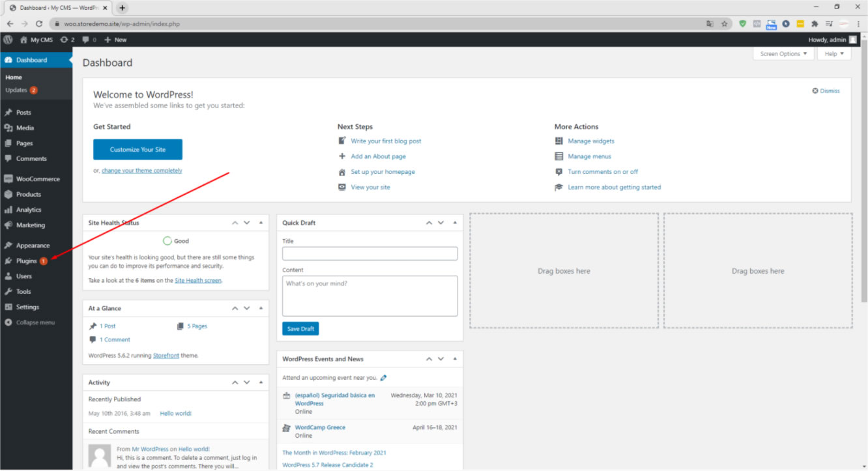Open the Media icon in sidebar
Image resolution: width=868 pixels, height=471 pixels.
(8, 128)
